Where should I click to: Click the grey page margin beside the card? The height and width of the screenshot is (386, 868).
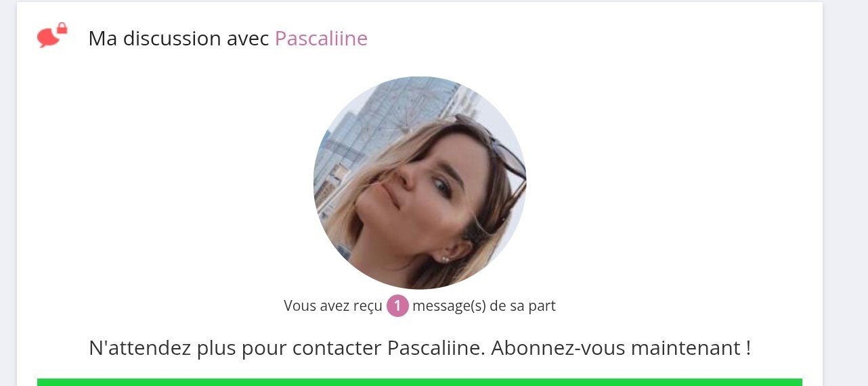[845, 193]
